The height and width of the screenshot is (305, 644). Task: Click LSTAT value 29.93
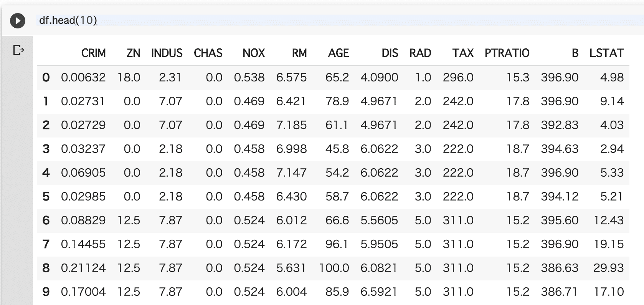click(609, 268)
